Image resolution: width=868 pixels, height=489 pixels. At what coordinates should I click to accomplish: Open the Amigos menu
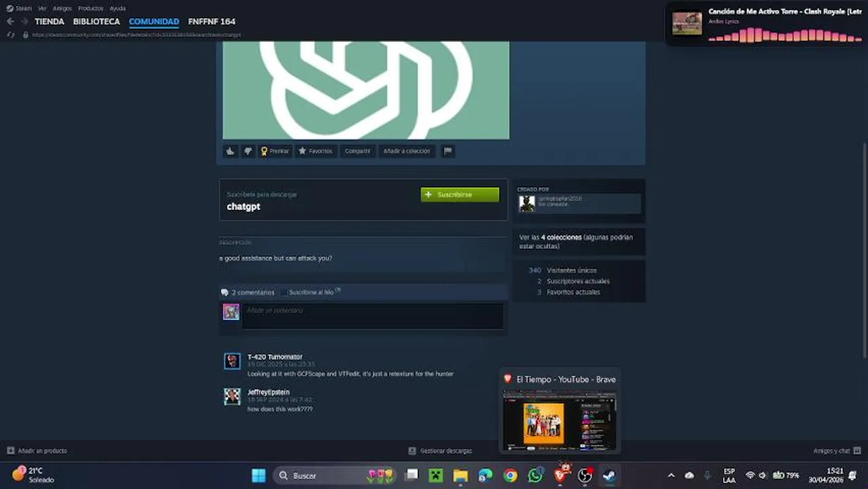pyautogui.click(x=62, y=8)
